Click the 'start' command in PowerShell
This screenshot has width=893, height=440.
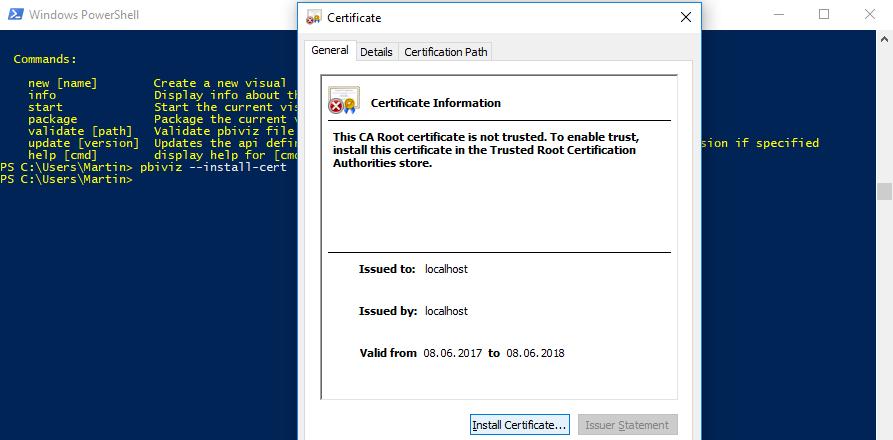point(46,107)
